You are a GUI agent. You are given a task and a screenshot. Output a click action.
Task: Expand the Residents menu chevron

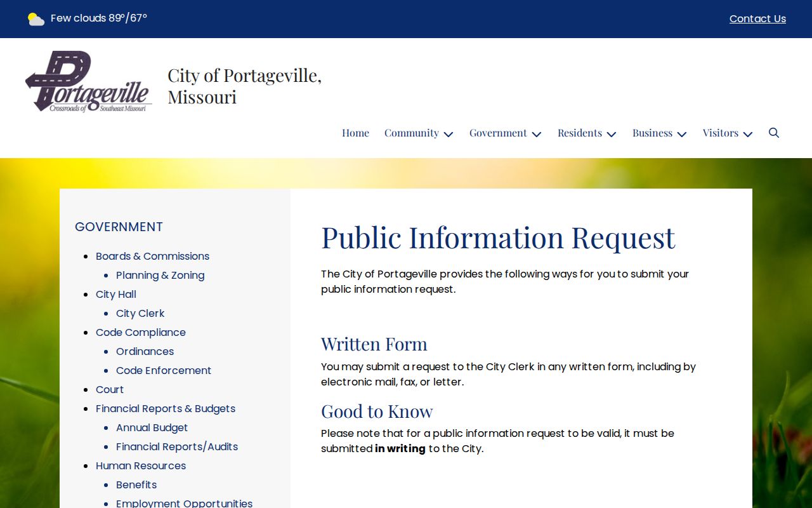[x=612, y=134]
